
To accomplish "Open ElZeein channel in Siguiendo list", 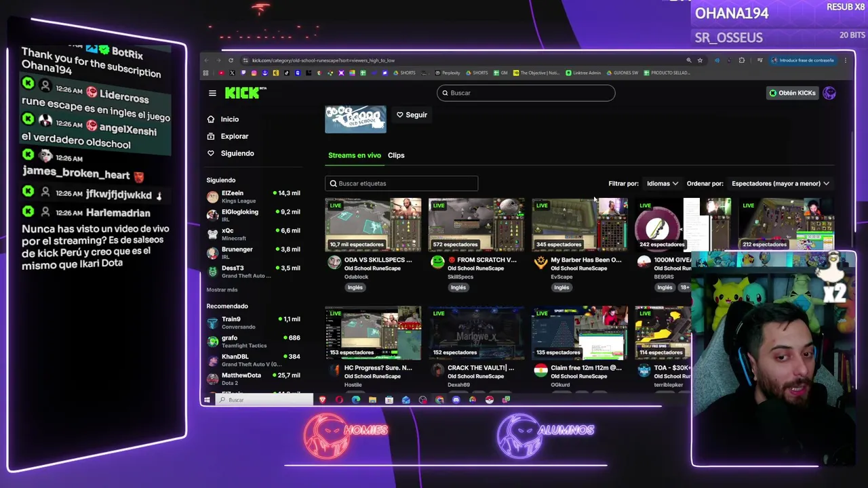I will [253, 197].
